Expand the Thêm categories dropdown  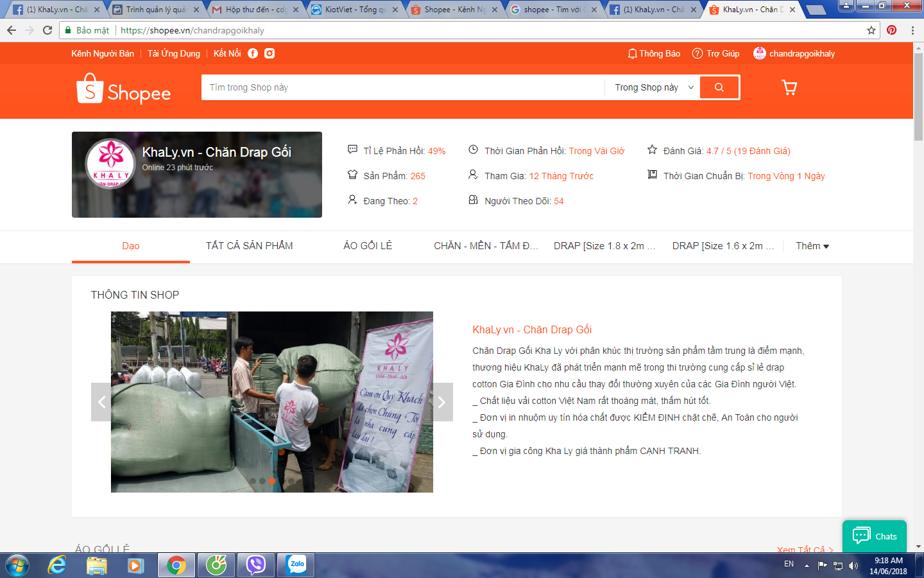pos(812,246)
